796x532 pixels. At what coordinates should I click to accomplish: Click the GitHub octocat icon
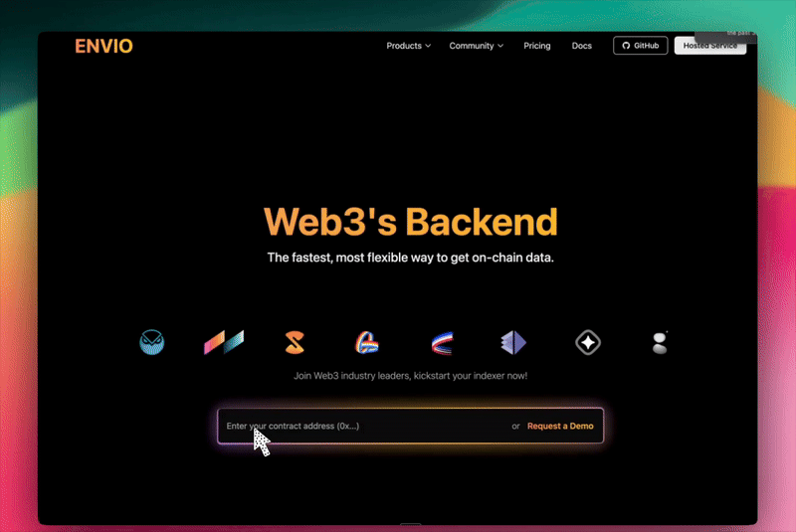(625, 46)
